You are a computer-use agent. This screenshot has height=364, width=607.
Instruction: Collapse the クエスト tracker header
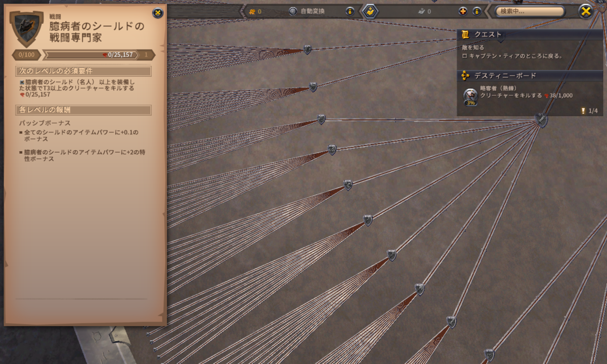click(530, 34)
